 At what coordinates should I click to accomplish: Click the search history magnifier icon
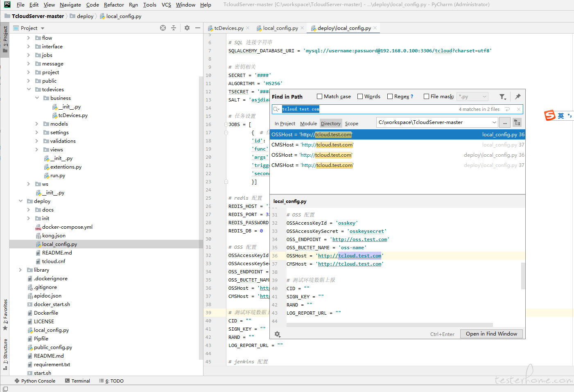point(276,109)
